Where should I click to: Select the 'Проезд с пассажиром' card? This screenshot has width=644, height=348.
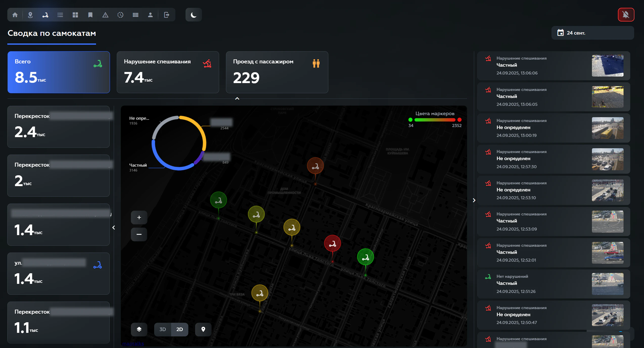(x=277, y=72)
